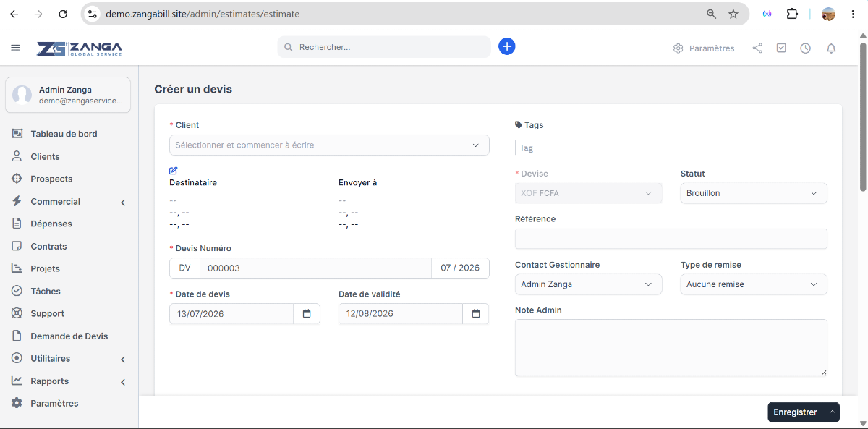The width and height of the screenshot is (868, 429).
Task: Open the Contact Gestionnaire dropdown
Action: pyautogui.click(x=588, y=284)
